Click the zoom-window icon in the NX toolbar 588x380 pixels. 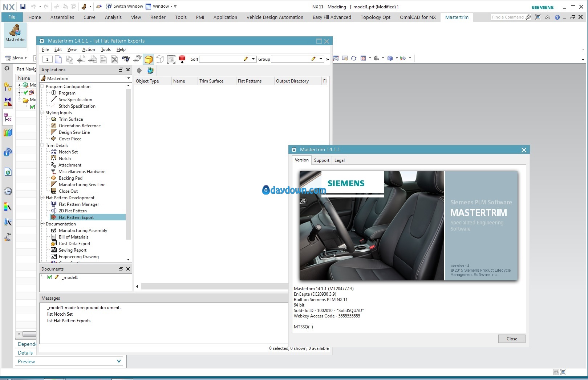tap(336, 58)
